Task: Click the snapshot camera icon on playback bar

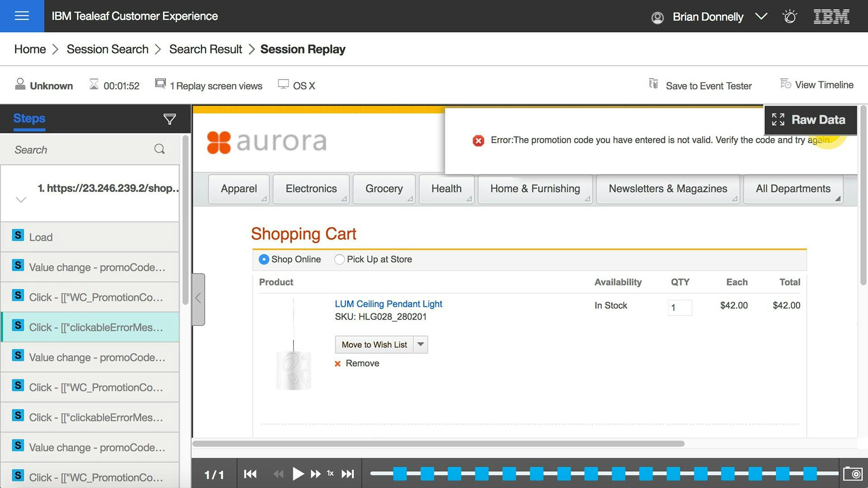Action: click(854, 474)
